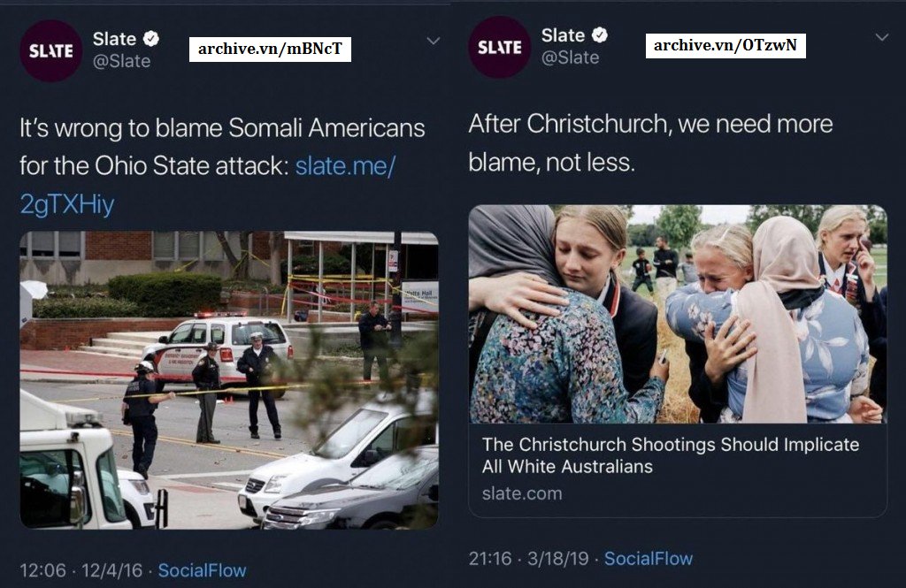
Task: Open the Ohio State attack scene photo
Action: click(229, 380)
